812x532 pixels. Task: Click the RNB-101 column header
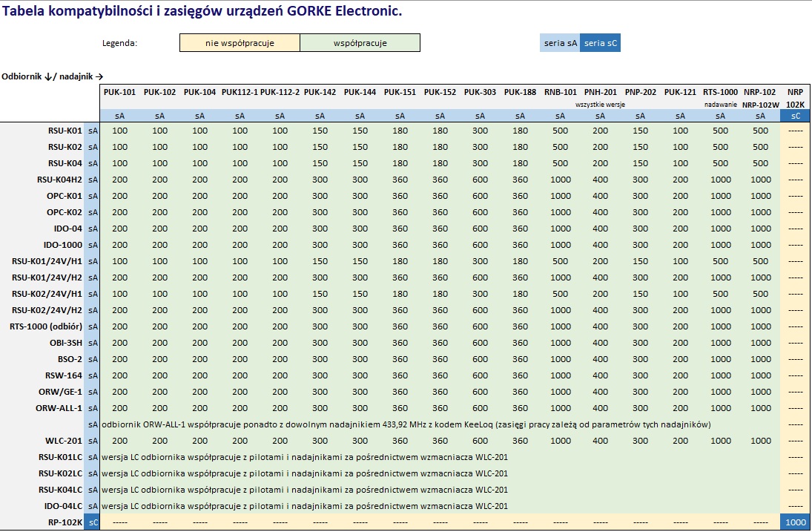point(560,92)
